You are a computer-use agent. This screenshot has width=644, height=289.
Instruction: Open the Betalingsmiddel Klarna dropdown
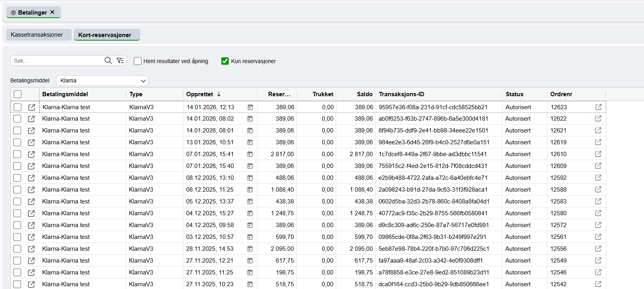tap(102, 80)
